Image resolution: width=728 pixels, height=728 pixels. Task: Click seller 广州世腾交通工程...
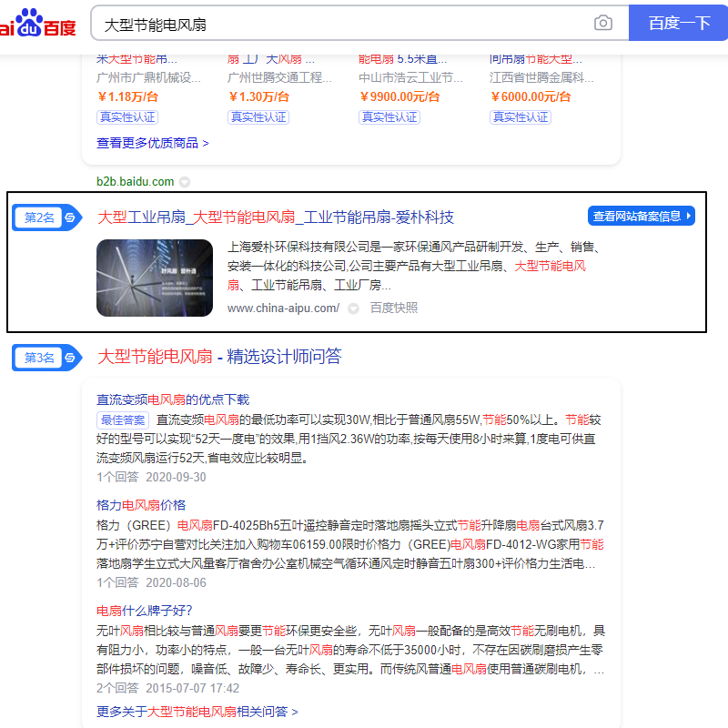coord(279,77)
